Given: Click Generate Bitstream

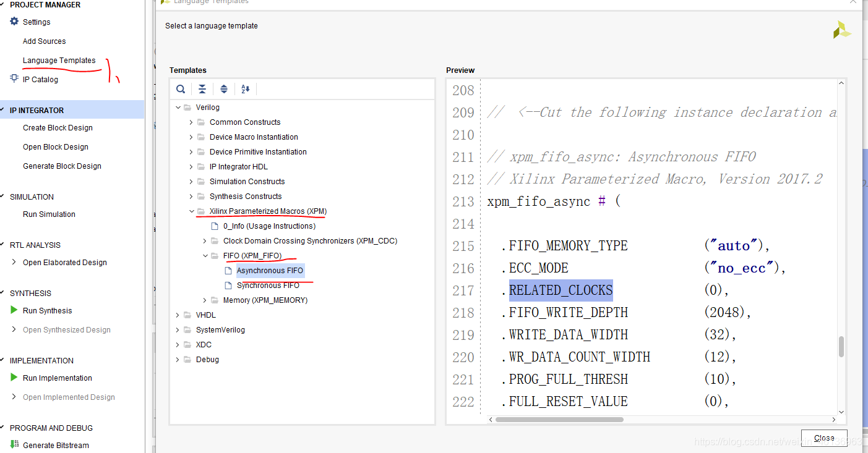Looking at the screenshot, I should (x=56, y=446).
